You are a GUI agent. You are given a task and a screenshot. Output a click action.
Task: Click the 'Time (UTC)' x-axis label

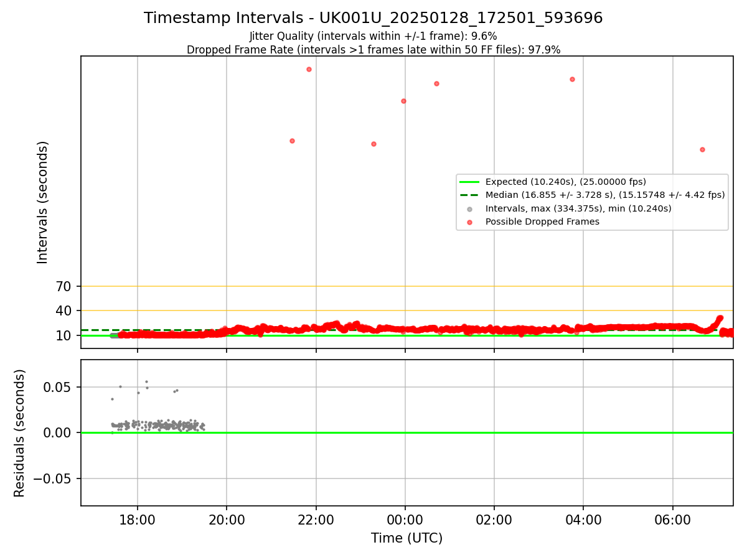(x=406, y=538)
